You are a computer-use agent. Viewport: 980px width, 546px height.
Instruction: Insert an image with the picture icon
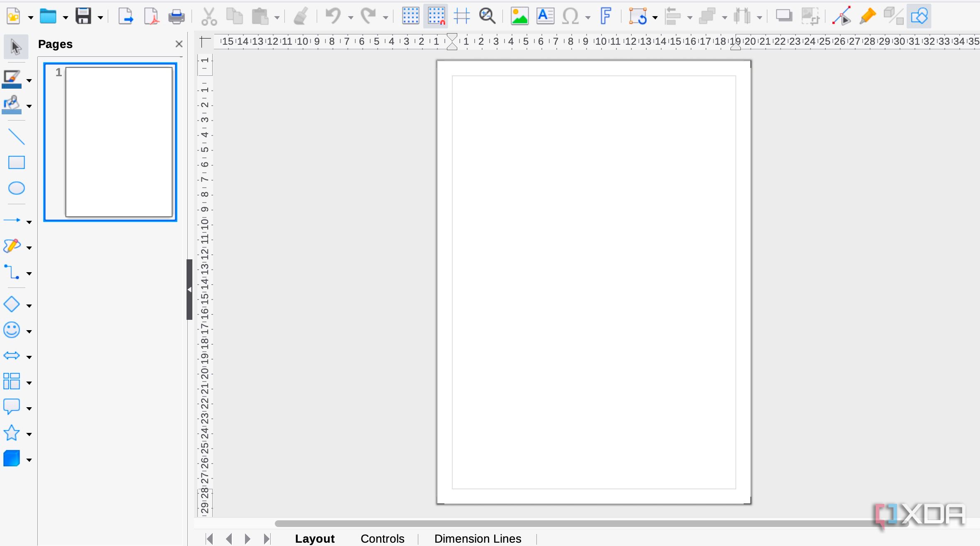tap(519, 16)
